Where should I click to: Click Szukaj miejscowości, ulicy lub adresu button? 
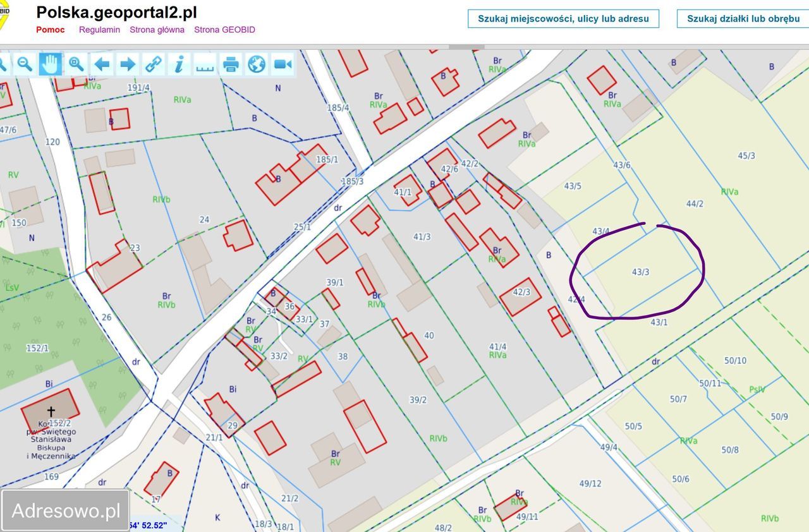click(563, 18)
